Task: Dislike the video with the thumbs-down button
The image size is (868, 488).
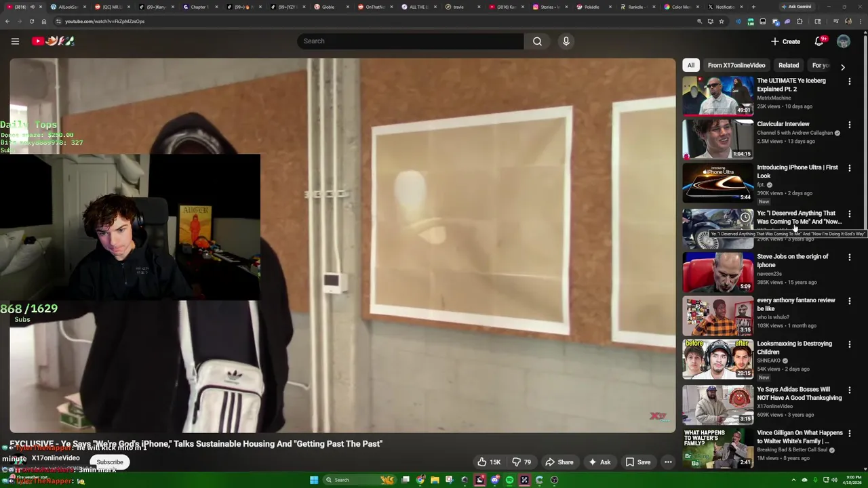Action: (521, 462)
